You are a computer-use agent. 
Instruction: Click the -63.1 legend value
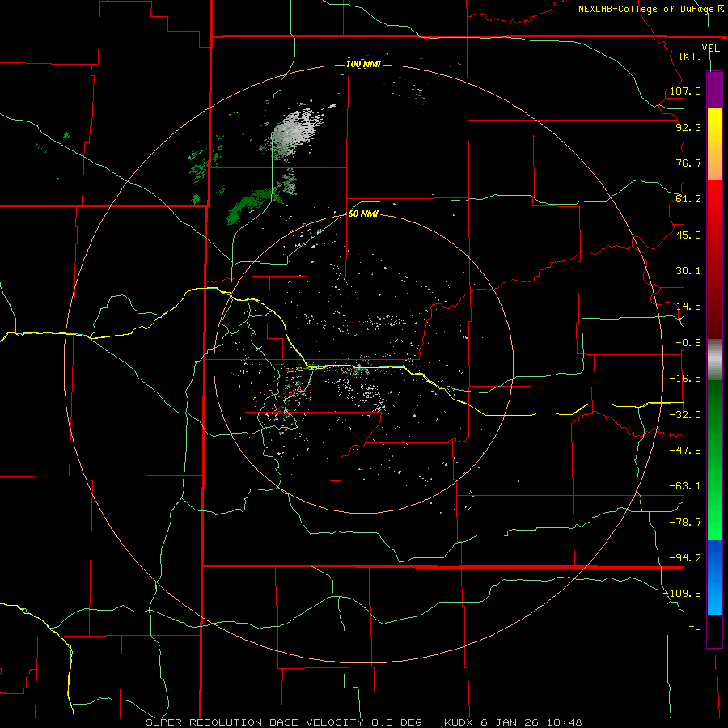pos(685,486)
